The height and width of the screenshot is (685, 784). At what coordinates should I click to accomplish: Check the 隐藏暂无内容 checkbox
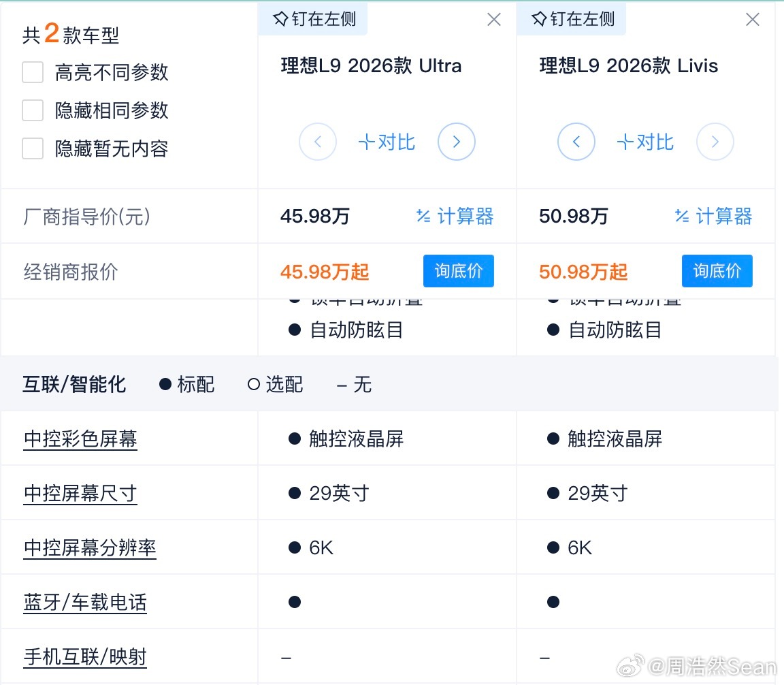33,148
